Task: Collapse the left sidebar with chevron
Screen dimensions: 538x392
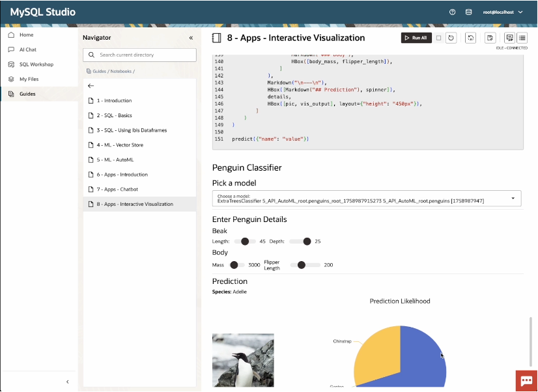Action: click(67, 382)
